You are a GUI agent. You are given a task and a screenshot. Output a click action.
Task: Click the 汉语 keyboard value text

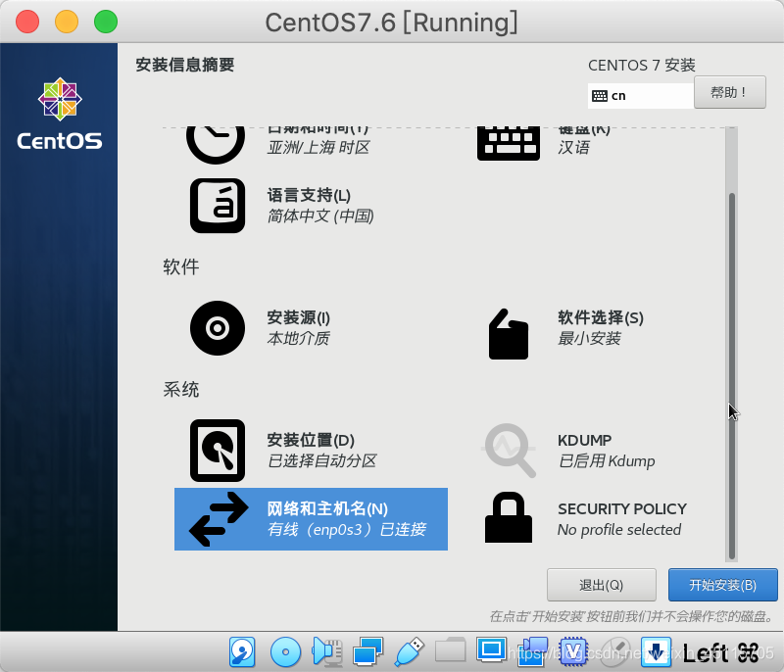pos(574,148)
